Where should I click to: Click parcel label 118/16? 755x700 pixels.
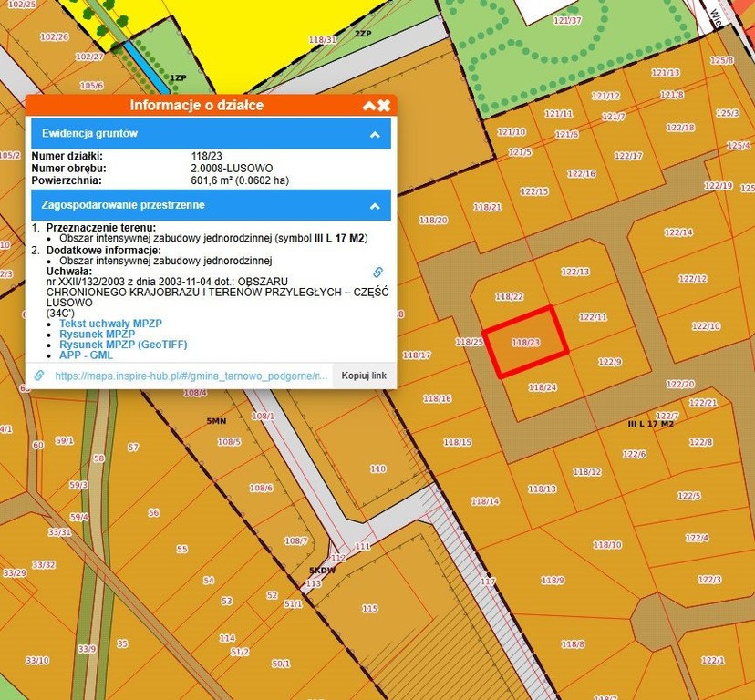[437, 398]
